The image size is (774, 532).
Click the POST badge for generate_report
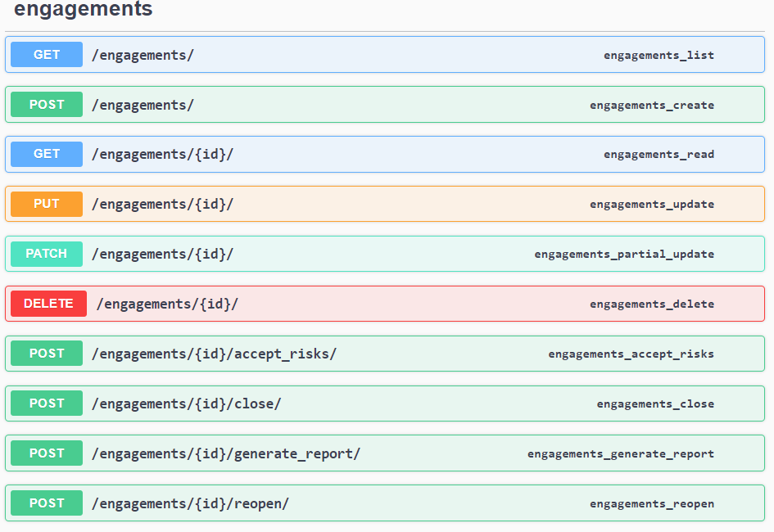click(x=47, y=453)
